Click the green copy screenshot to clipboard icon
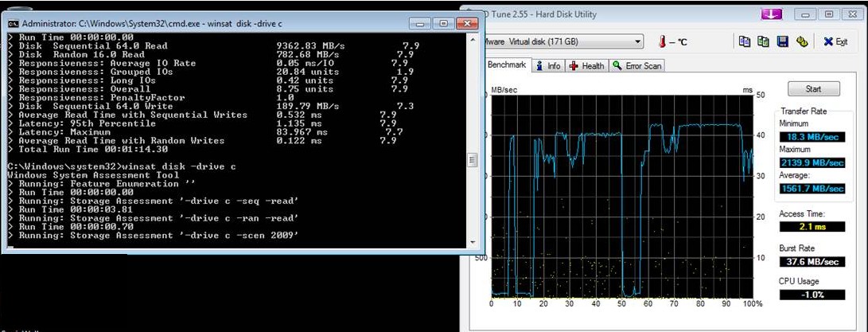Image resolution: width=868 pixels, height=332 pixels. click(x=763, y=41)
